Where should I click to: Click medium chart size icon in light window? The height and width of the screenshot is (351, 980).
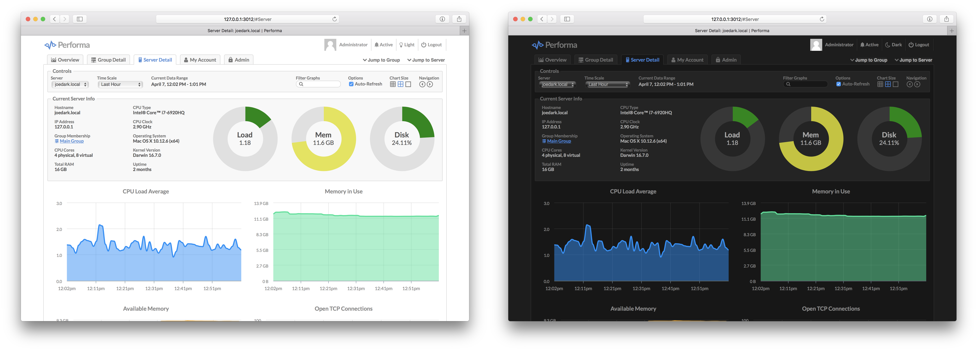click(401, 84)
